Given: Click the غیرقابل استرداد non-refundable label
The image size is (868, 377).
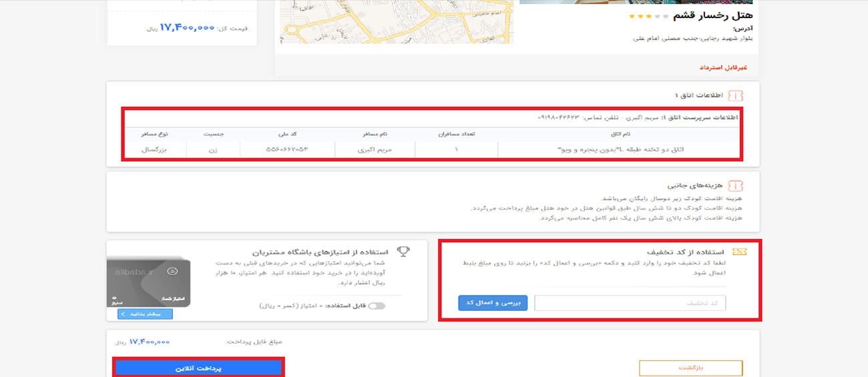Looking at the screenshot, I should pos(723,67).
